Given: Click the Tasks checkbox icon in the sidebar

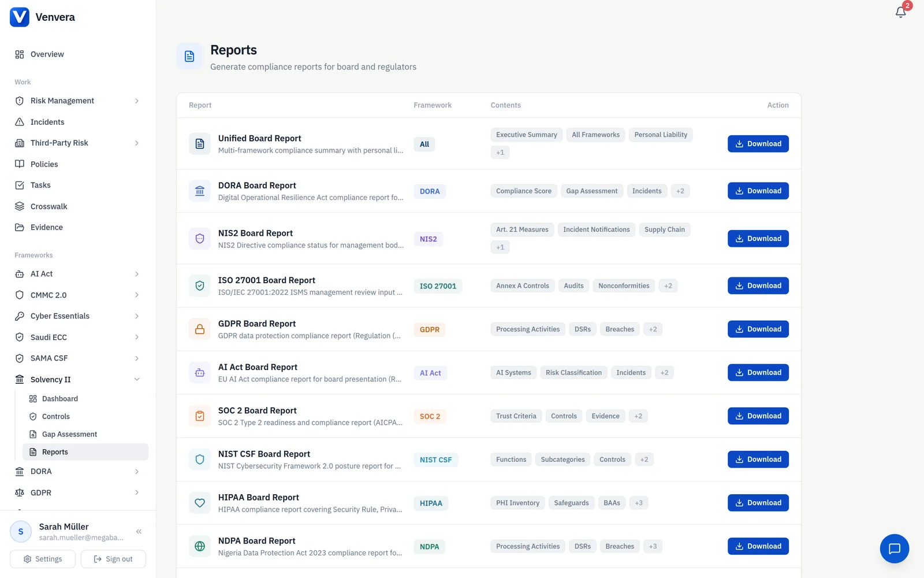Looking at the screenshot, I should pyautogui.click(x=20, y=185).
